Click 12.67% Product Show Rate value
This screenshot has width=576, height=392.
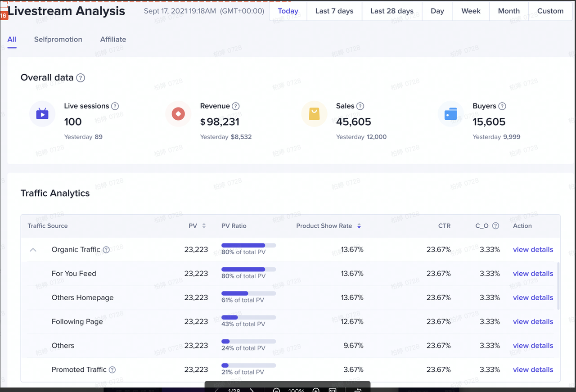[352, 322]
